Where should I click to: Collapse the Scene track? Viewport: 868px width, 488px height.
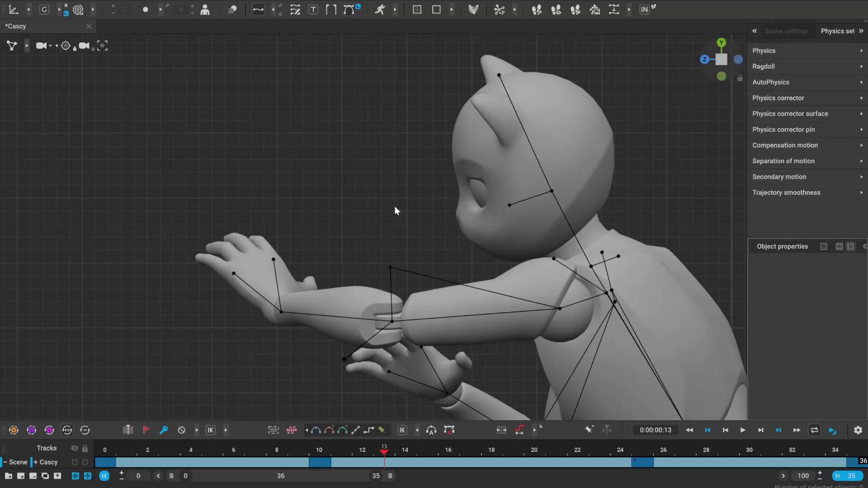pyautogui.click(x=5, y=462)
